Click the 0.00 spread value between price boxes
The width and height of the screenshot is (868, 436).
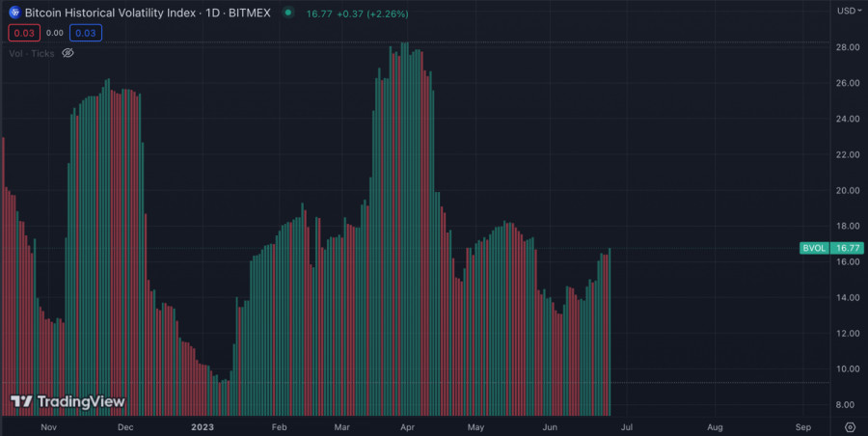click(55, 33)
